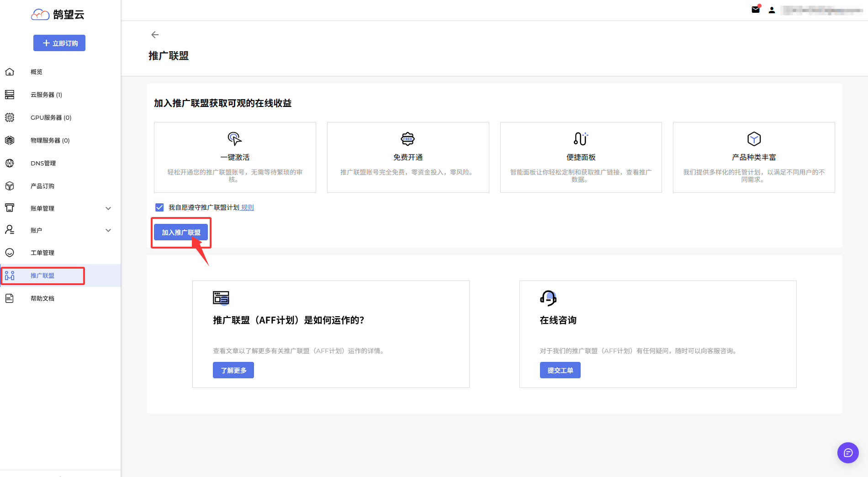868x477 pixels.
Task: Click the 概览 home icon in sidebar
Action: (x=10, y=72)
